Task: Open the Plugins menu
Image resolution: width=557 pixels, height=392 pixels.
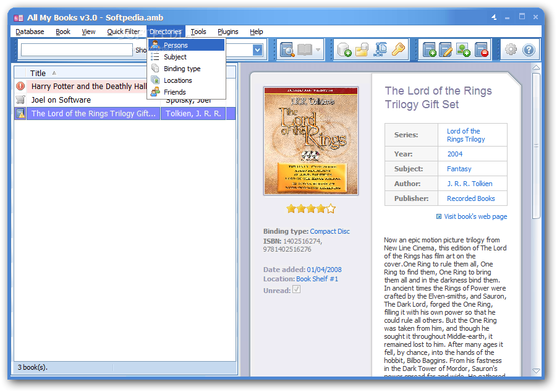Action: 227,32
